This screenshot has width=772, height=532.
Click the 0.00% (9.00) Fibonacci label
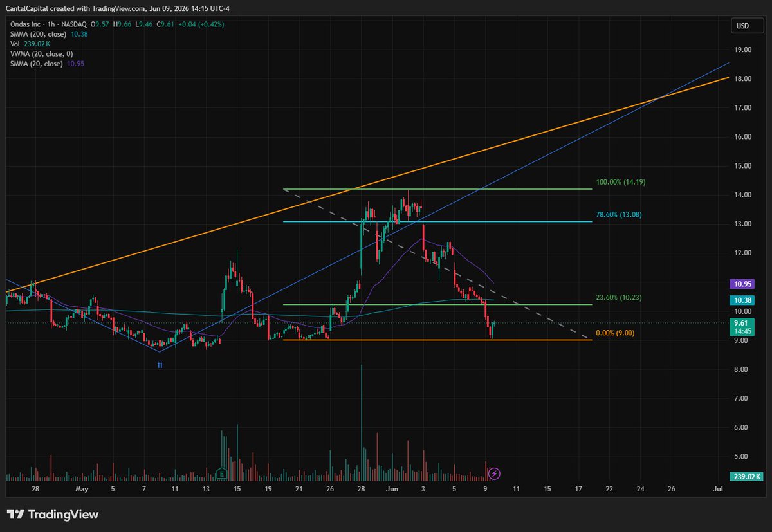tap(615, 333)
